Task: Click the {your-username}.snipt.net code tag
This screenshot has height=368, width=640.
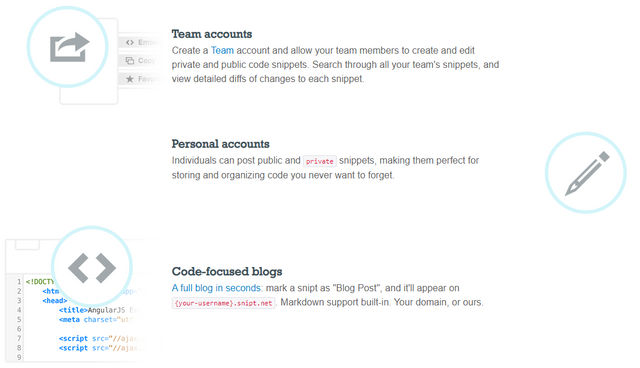Action: pos(223,303)
